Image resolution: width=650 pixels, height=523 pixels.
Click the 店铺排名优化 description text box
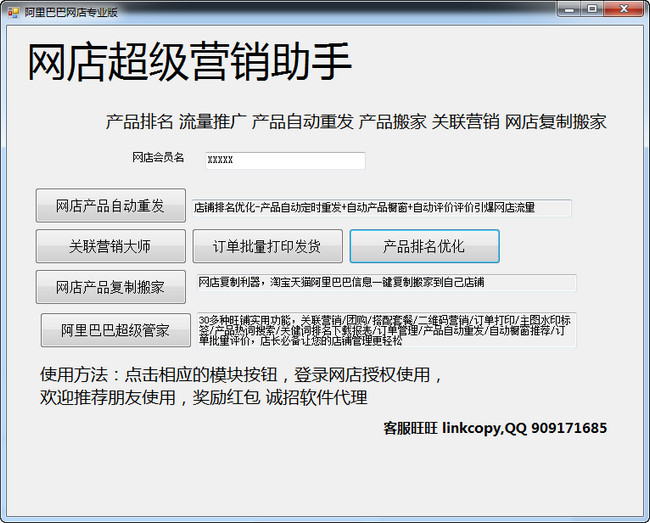[381, 208]
